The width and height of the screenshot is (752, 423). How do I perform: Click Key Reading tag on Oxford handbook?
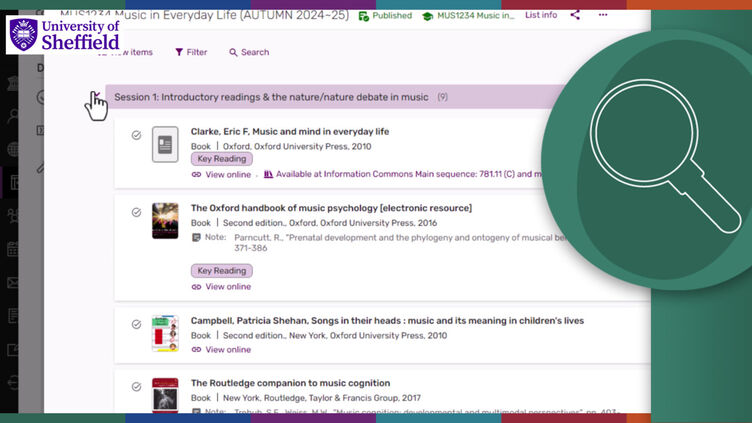coord(221,271)
